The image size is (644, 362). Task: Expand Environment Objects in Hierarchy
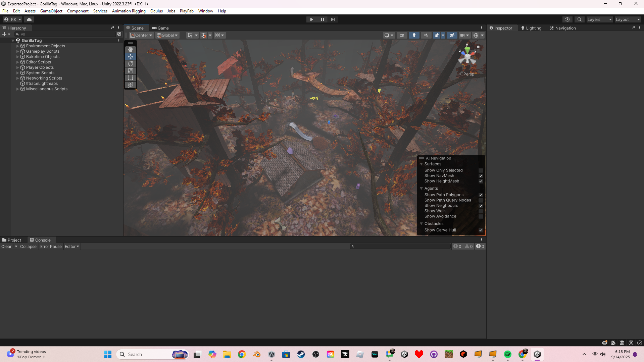pos(18,46)
